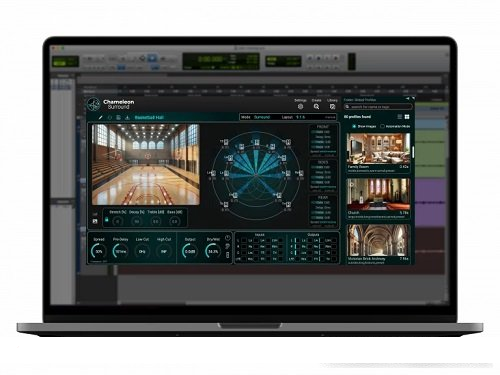Click the Output knob showing 0.0dB
This screenshot has width=500, height=375.
pos(190,251)
